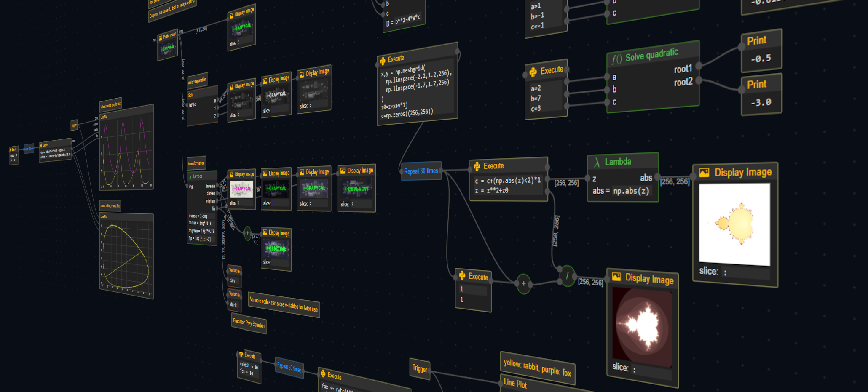Select the green plus addition operator node

coord(524,284)
